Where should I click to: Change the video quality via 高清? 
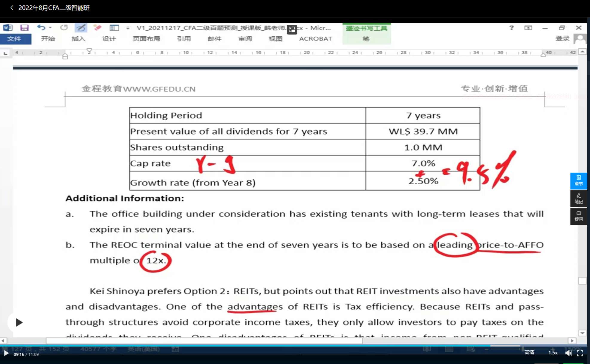[529, 353]
